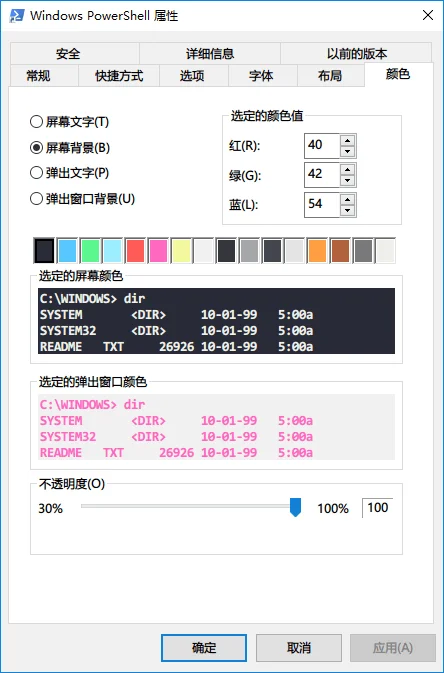Screen dimensions: 444x673
Task: Select the 弹出窗口背景(U) radio button
Action: pos(82,199)
